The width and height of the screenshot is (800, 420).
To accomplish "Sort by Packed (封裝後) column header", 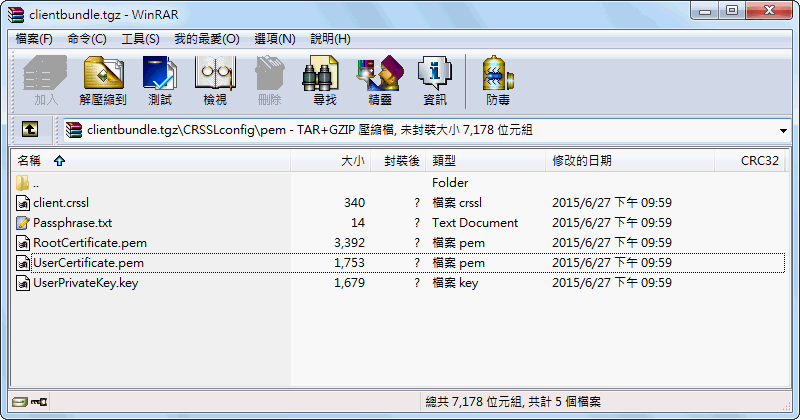I will [398, 161].
